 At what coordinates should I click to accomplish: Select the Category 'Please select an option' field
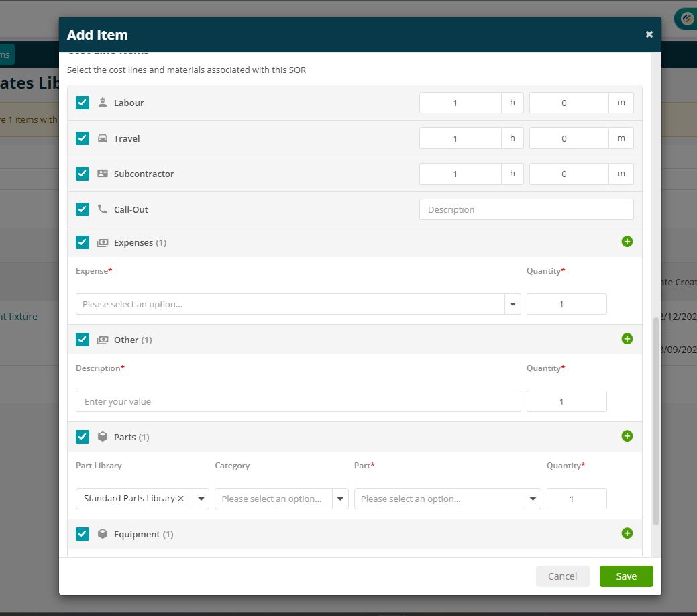[x=274, y=499]
